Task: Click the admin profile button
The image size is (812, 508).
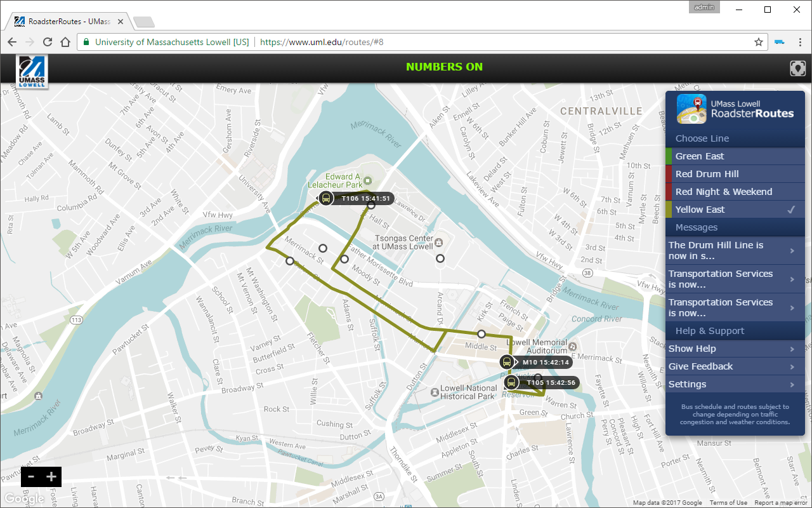Action: [x=704, y=7]
